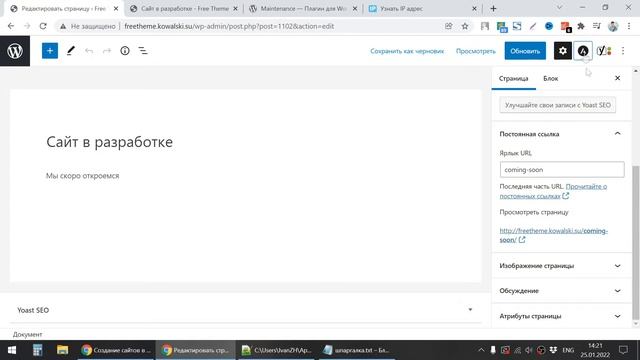Viewport: 640px width, 360px height.
Task: Switch to the Блок sidebar tab
Action: 551,78
